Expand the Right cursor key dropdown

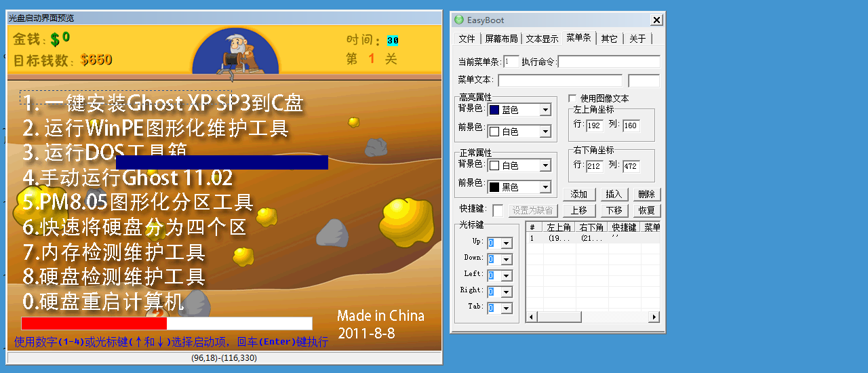pyautogui.click(x=507, y=292)
